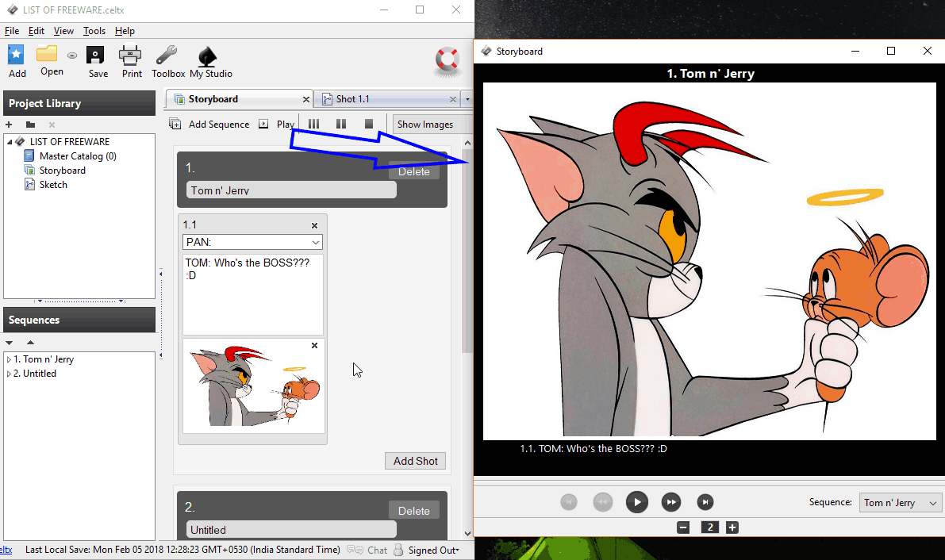
Task: Click the 'Last Local Save' status text
Action: (x=182, y=550)
